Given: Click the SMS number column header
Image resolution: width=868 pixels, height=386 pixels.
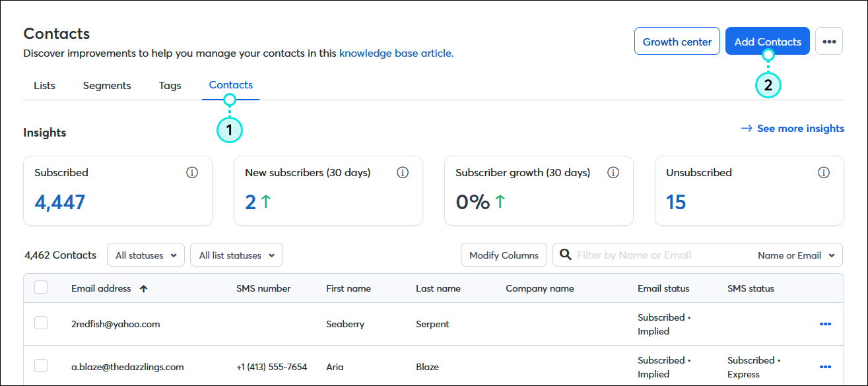Looking at the screenshot, I should click(263, 288).
